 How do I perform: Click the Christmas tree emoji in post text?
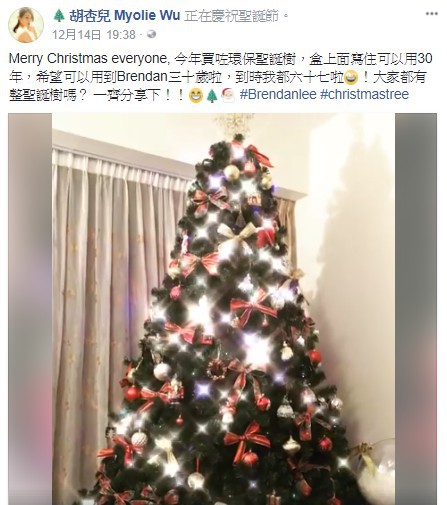(x=212, y=96)
